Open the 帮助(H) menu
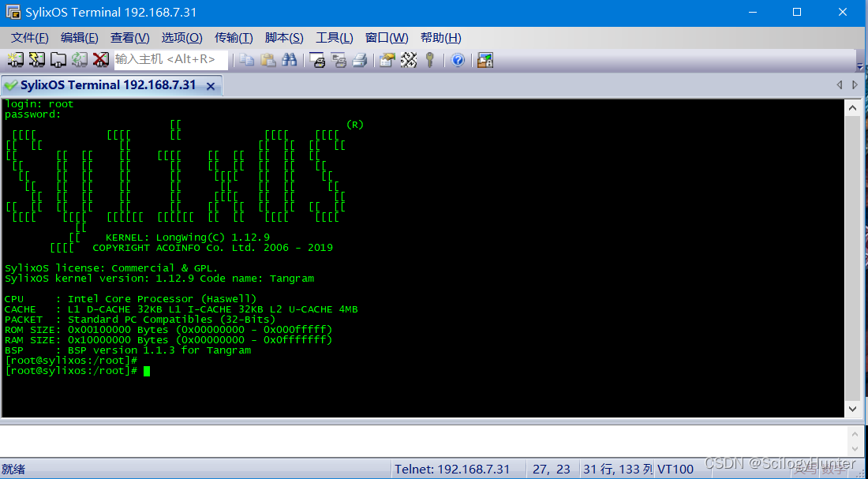Image resolution: width=868 pixels, height=479 pixels. [440, 38]
